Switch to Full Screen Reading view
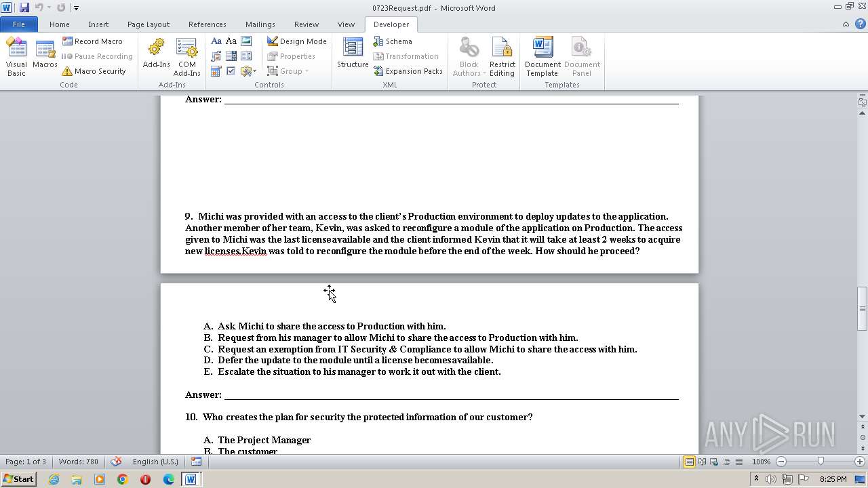The image size is (868, 488). [702, 462]
